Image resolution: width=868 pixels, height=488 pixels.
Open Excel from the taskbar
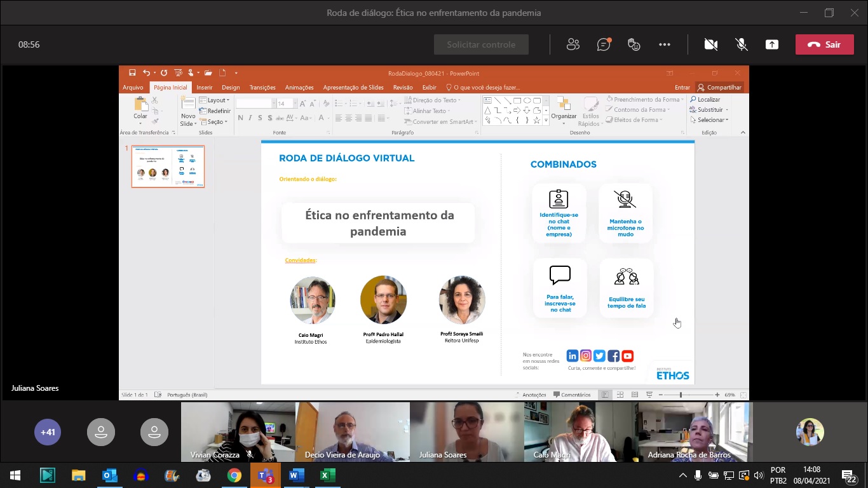pos(328,475)
